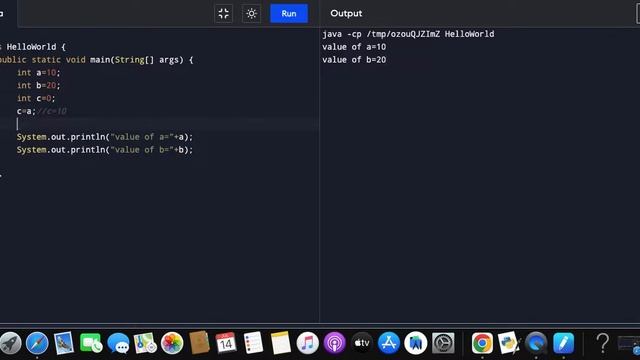Open Calendar showing 14 in dock

[226, 343]
